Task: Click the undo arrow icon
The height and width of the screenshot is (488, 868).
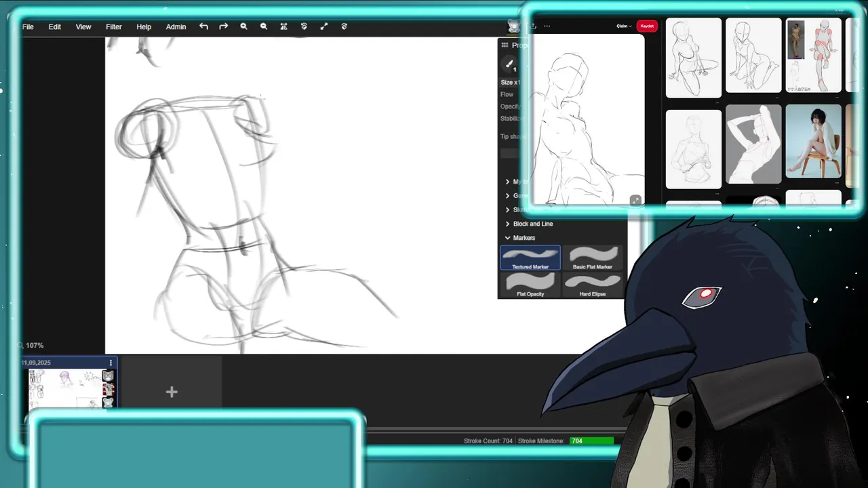Action: tap(203, 26)
